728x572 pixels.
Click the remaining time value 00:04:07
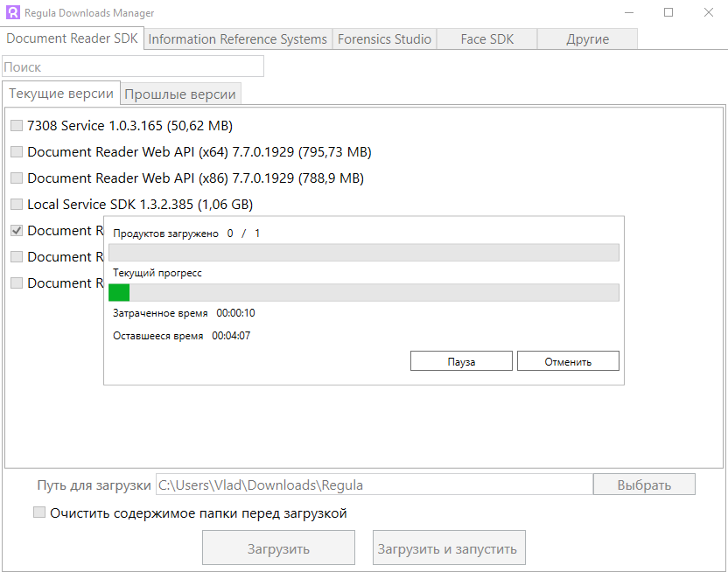[x=231, y=335]
